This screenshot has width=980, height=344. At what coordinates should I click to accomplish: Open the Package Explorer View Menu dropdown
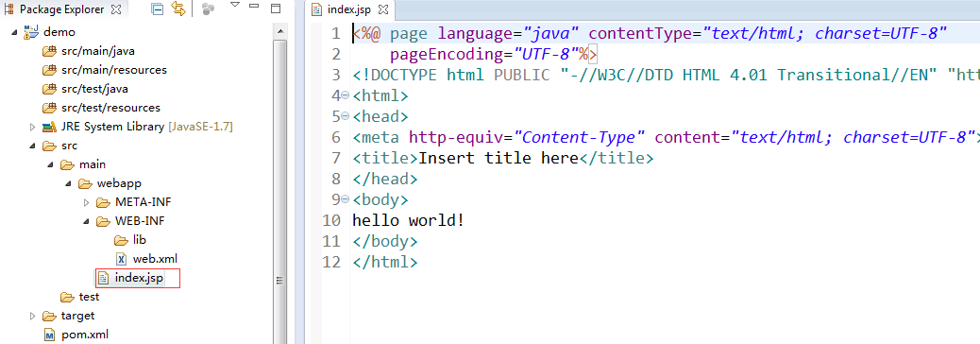click(x=235, y=6)
